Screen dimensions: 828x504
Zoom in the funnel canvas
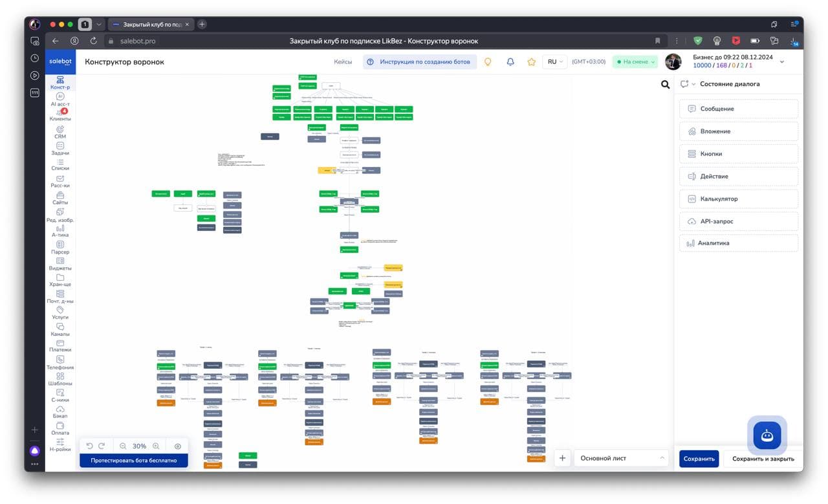[156, 446]
